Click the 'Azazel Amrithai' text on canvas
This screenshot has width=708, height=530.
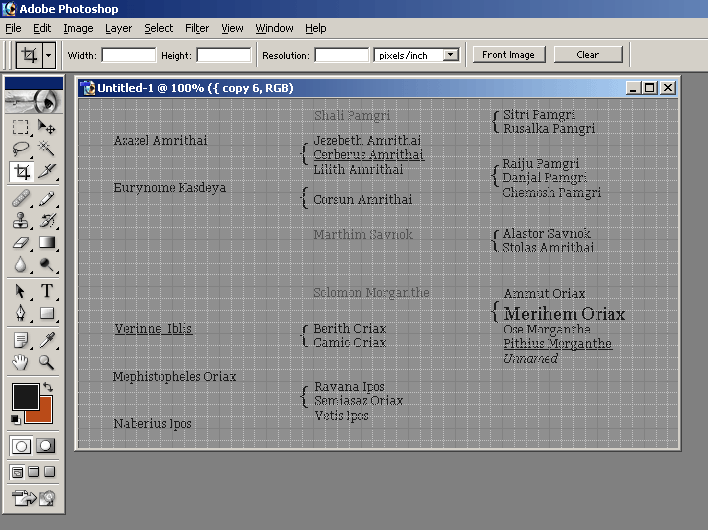[160, 140]
